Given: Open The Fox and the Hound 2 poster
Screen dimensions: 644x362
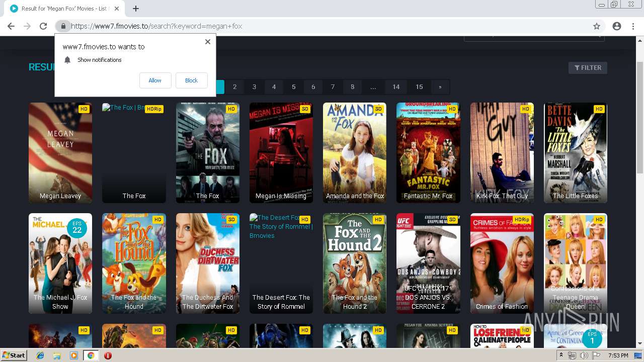Looking at the screenshot, I should click(x=355, y=263).
